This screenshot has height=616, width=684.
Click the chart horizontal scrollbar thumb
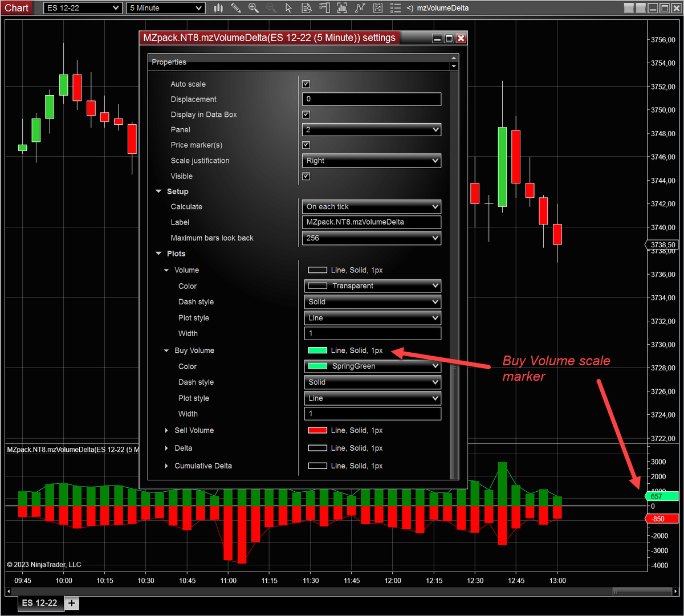coord(642,590)
